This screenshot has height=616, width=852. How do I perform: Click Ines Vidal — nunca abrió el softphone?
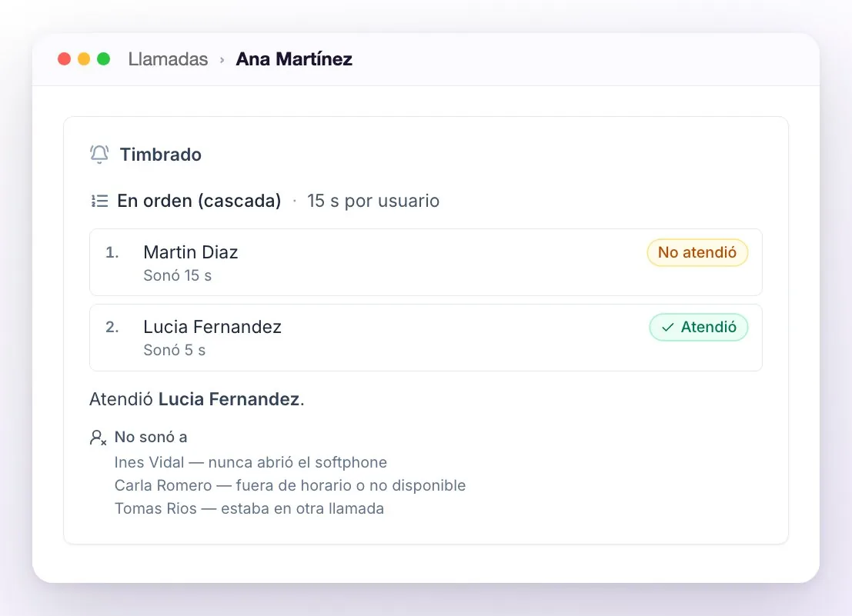point(250,462)
